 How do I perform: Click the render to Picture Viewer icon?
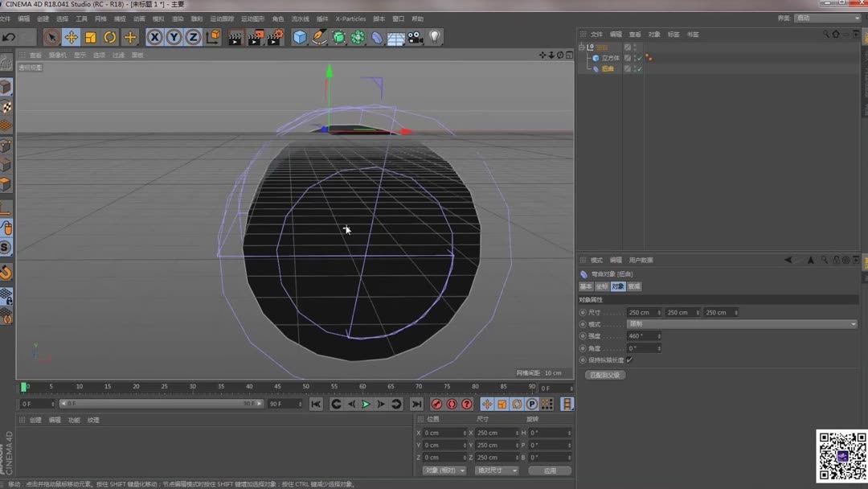256,37
